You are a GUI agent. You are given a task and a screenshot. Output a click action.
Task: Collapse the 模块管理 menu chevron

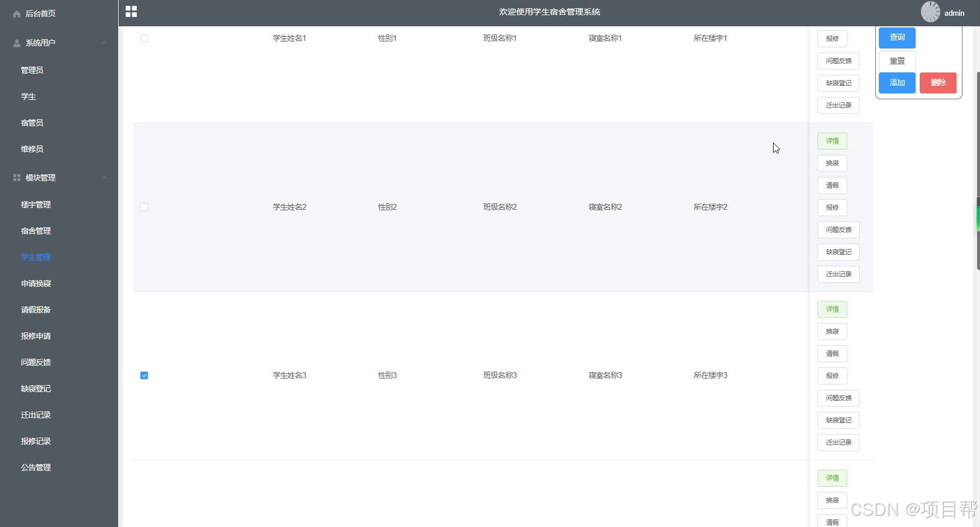click(105, 178)
